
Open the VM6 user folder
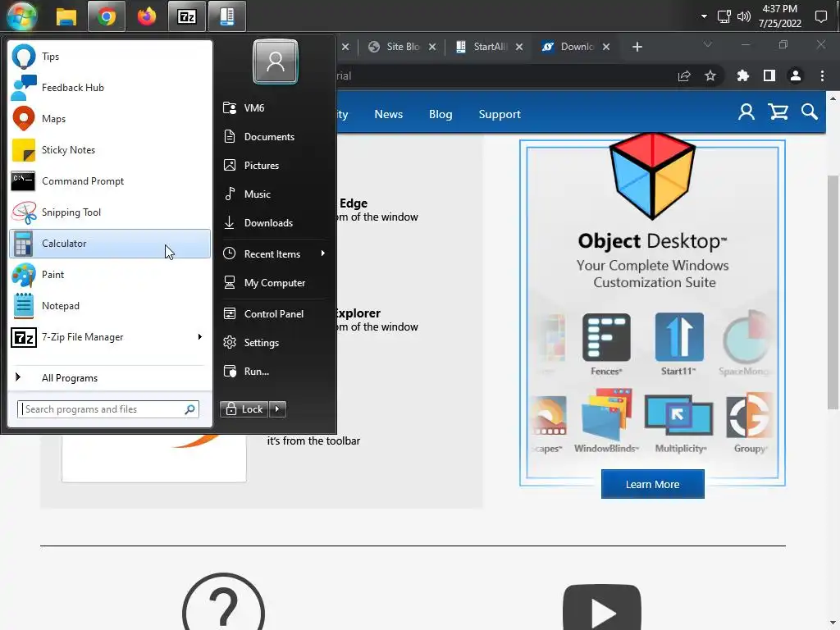point(274,107)
